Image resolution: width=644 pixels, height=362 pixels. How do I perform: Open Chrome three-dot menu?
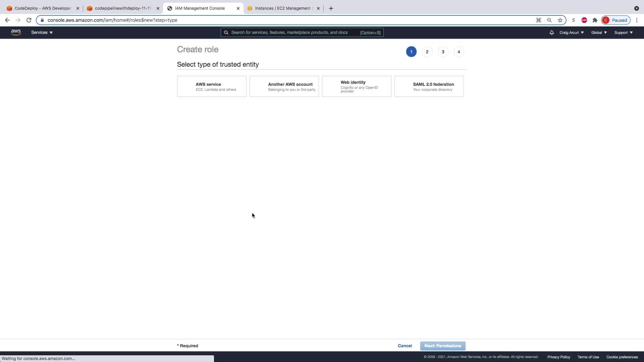coord(637,20)
